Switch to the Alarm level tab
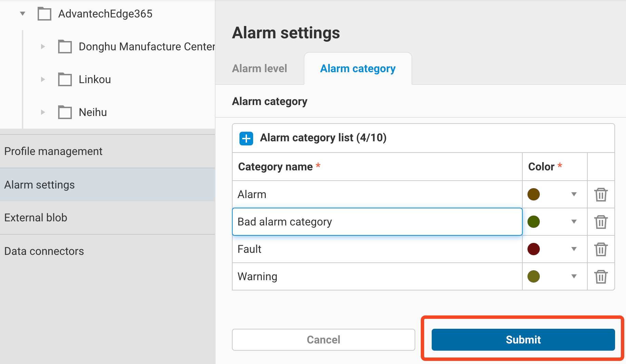Image resolution: width=626 pixels, height=364 pixels. pos(259,68)
